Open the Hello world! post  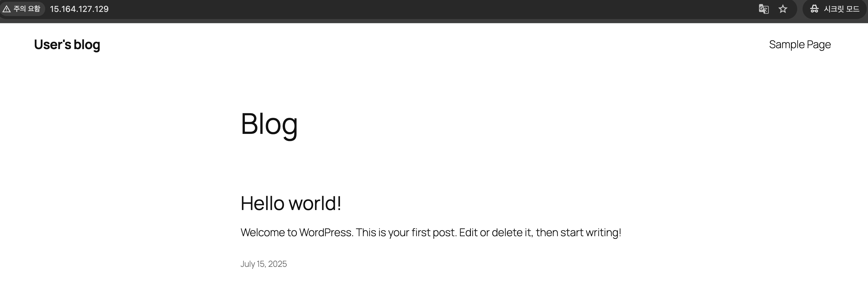(291, 203)
